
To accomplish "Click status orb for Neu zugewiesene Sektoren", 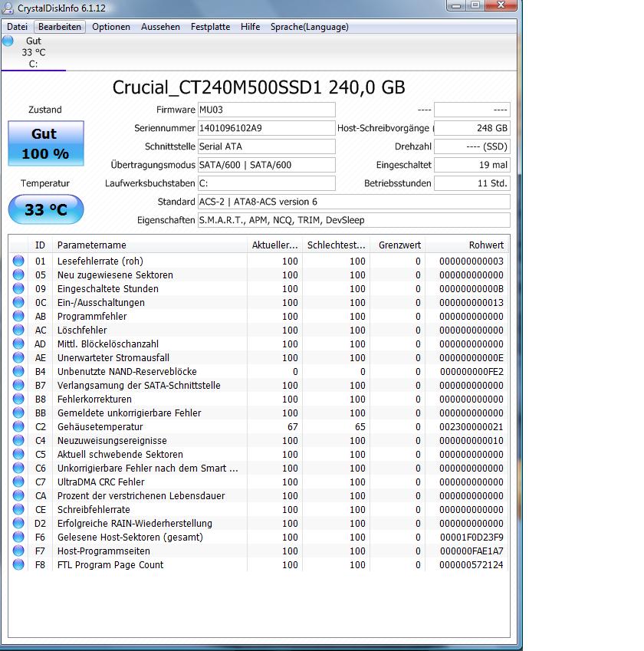I will [18, 275].
